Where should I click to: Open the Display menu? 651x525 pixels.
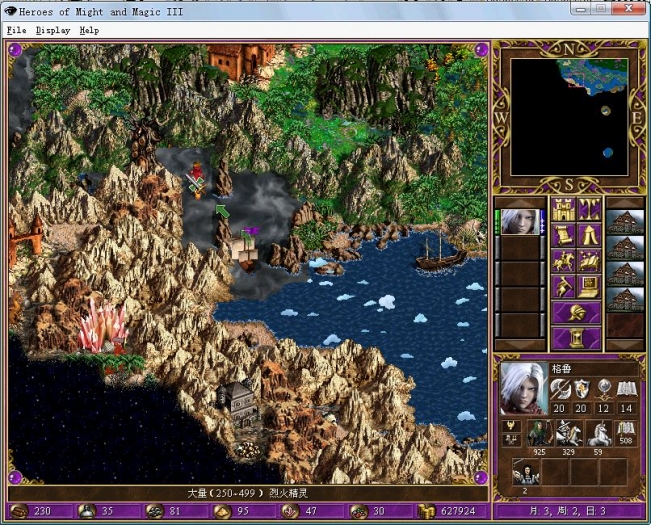(53, 30)
